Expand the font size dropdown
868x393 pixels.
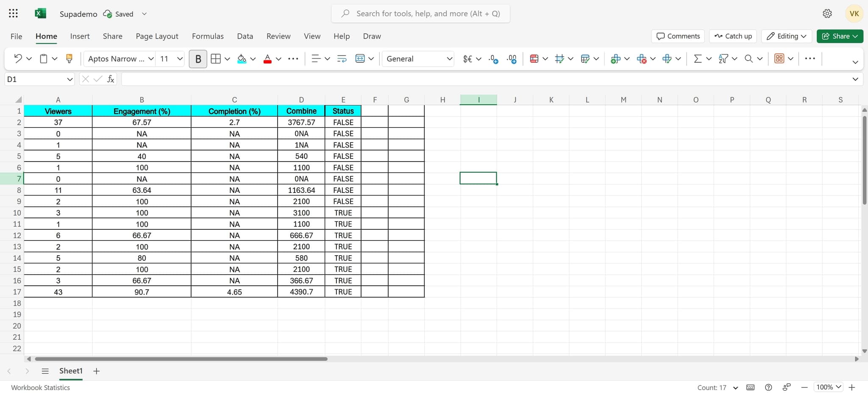(x=180, y=59)
